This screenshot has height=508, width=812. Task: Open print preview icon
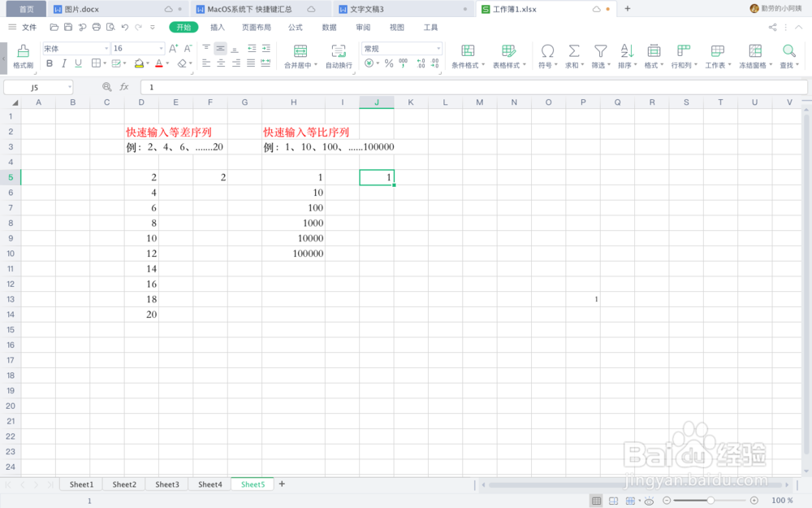[110, 27]
